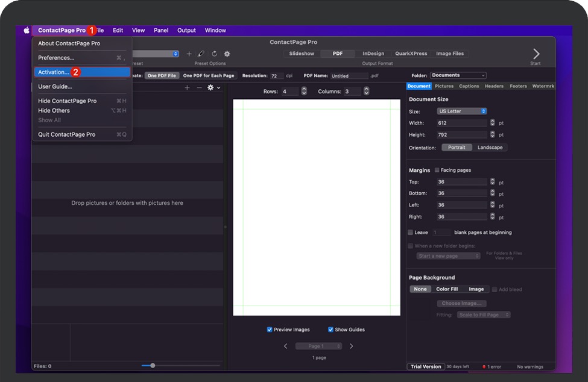
Task: Select Slideshow output format
Action: (x=302, y=54)
